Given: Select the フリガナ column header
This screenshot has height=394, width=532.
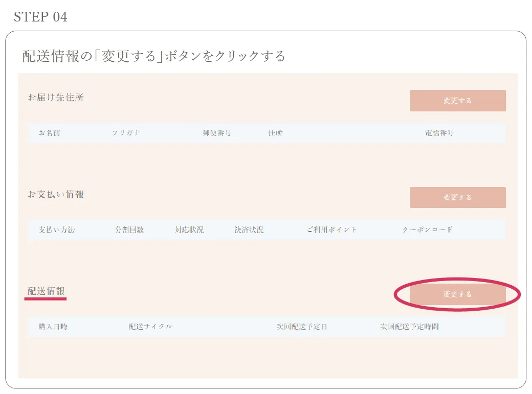Looking at the screenshot, I should [x=127, y=133].
